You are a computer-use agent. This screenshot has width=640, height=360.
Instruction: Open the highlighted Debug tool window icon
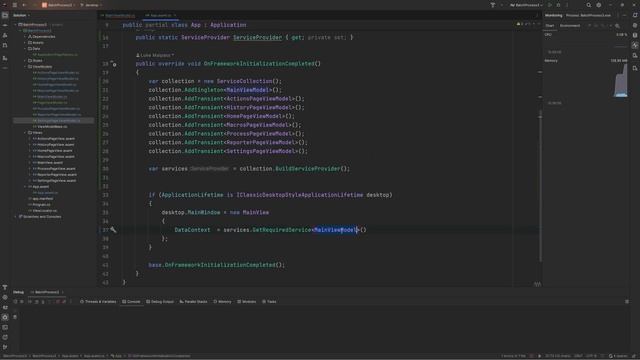point(5,317)
